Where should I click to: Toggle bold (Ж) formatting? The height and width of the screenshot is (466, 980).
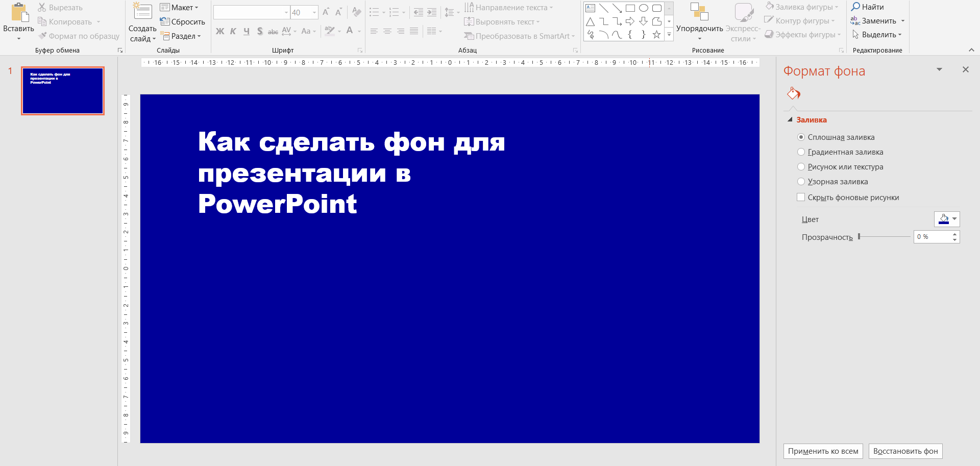coord(220,31)
